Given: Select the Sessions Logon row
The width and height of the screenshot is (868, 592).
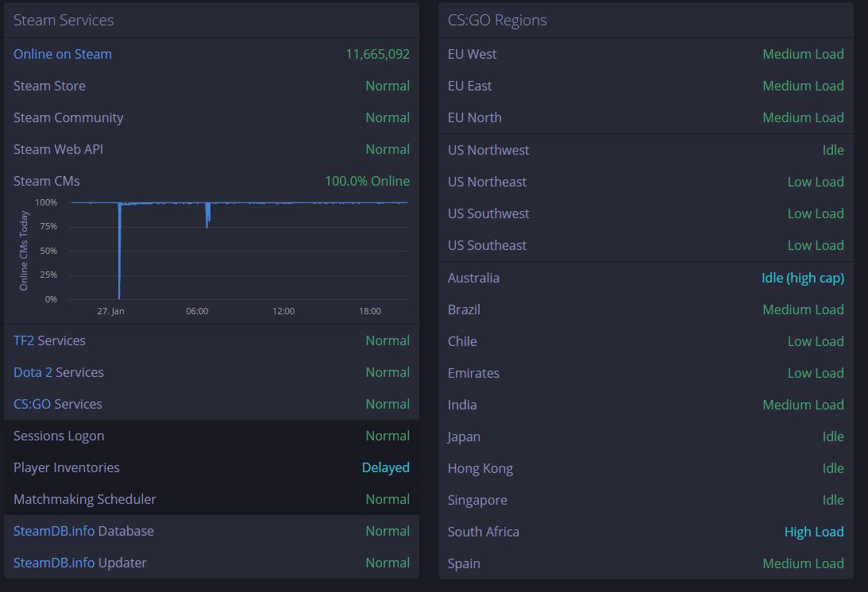Looking at the screenshot, I should (x=211, y=436).
